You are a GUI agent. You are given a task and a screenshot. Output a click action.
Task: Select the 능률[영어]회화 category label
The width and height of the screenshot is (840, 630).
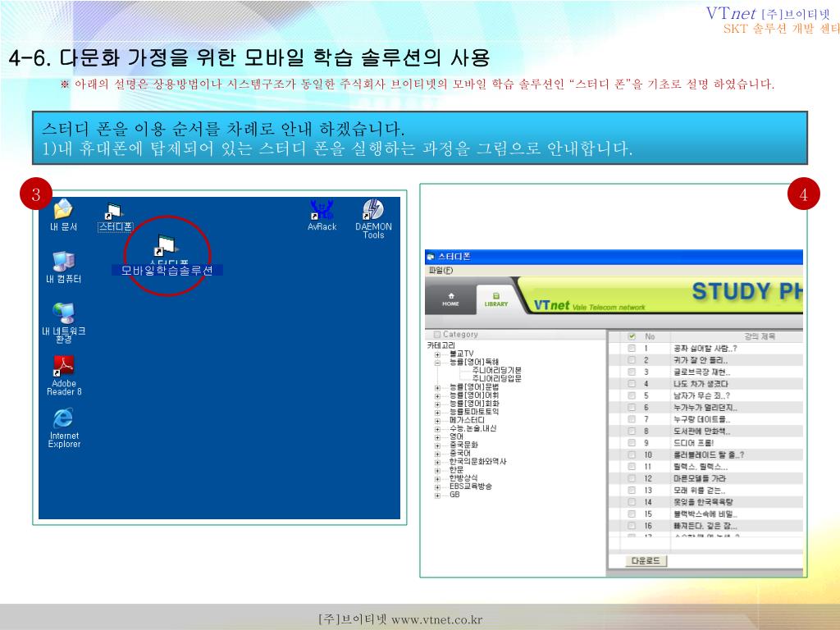click(x=474, y=404)
